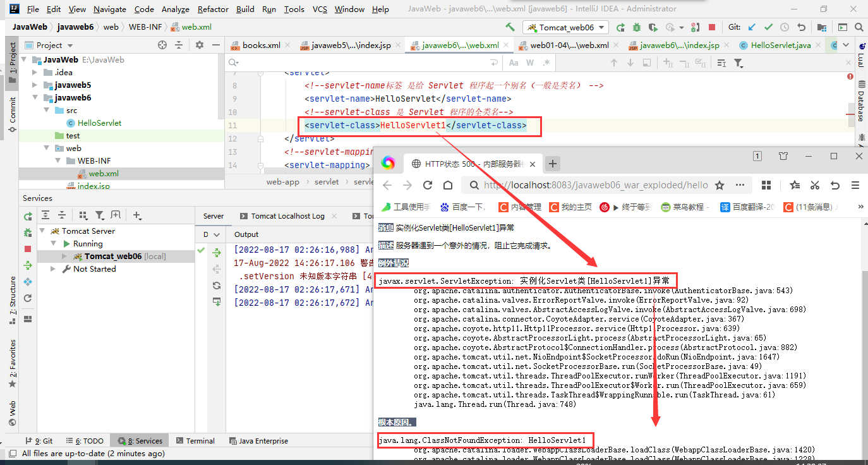Deploy all in Services side toolbar
This screenshot has width=868, height=465.
[x=28, y=265]
